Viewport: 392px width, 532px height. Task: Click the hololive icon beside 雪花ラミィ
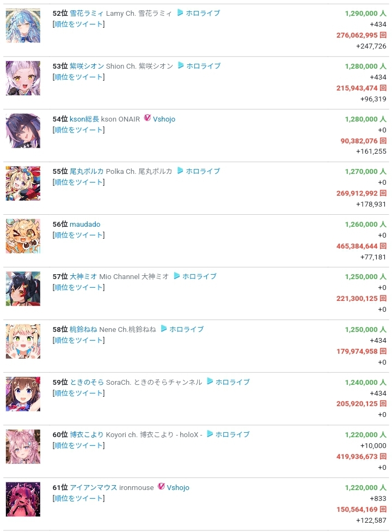(180, 13)
